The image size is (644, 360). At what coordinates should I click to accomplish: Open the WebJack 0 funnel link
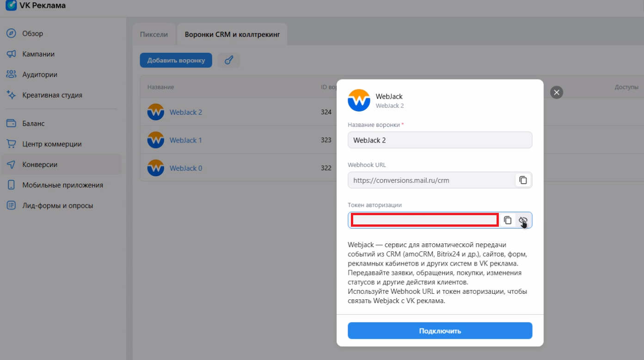click(186, 168)
